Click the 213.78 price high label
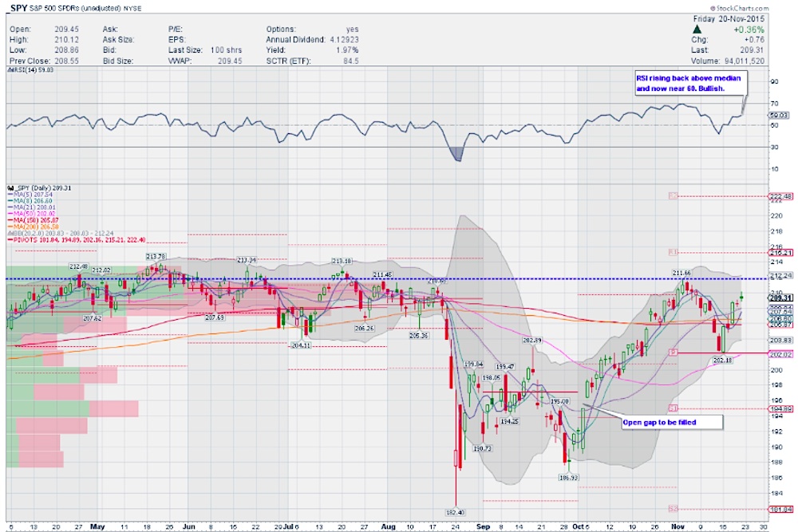798x532 pixels. (156, 256)
